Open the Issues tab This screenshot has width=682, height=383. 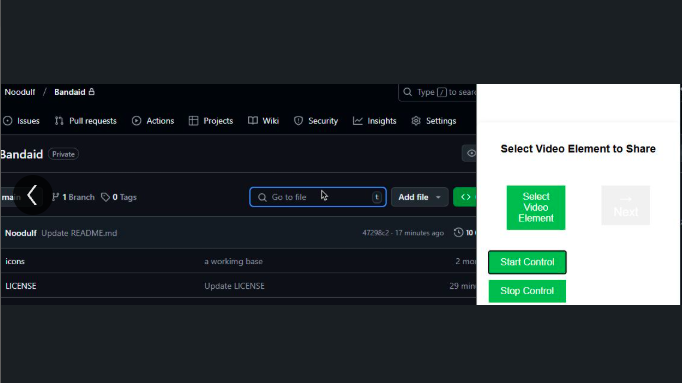(21, 121)
